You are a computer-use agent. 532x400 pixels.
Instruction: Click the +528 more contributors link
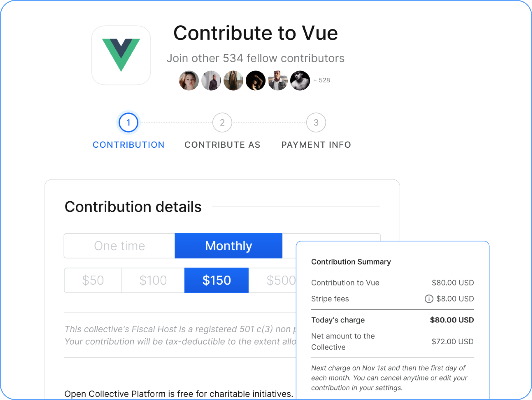[x=322, y=80]
